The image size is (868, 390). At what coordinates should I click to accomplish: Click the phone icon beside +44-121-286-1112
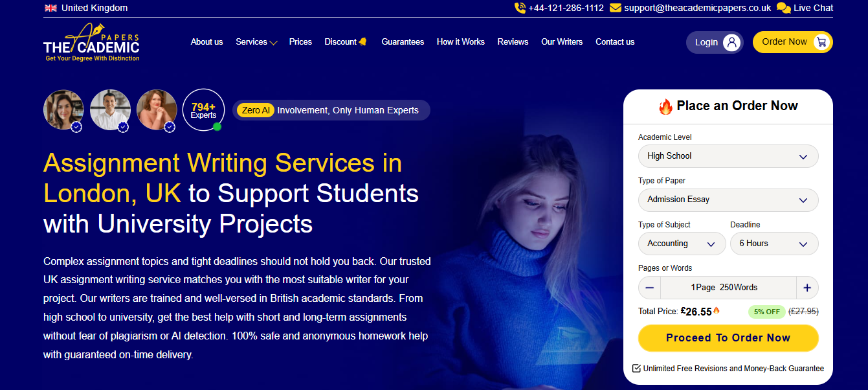pos(520,8)
